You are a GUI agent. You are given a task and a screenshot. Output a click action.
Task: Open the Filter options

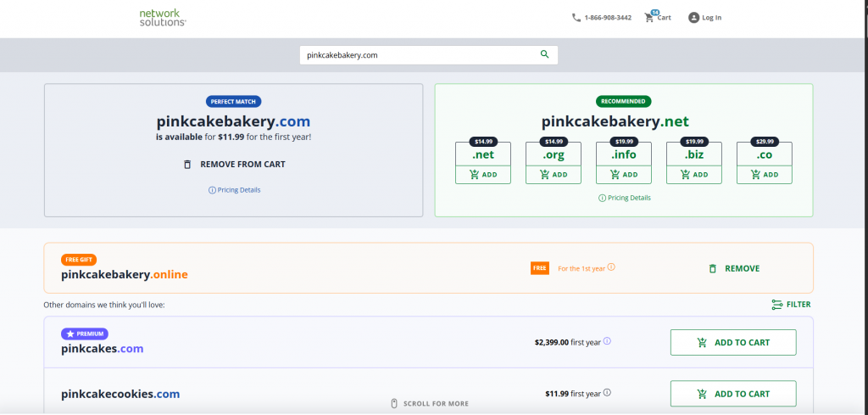(x=791, y=305)
